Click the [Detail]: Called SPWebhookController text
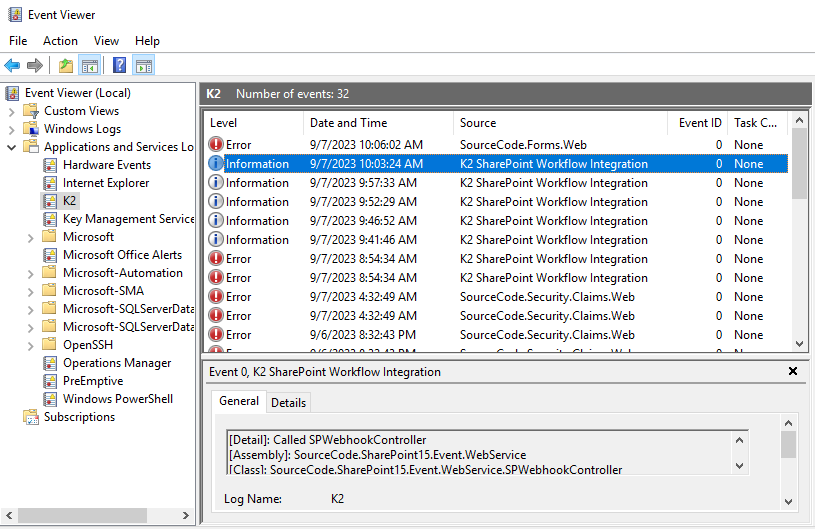The image size is (815, 529). [x=327, y=440]
